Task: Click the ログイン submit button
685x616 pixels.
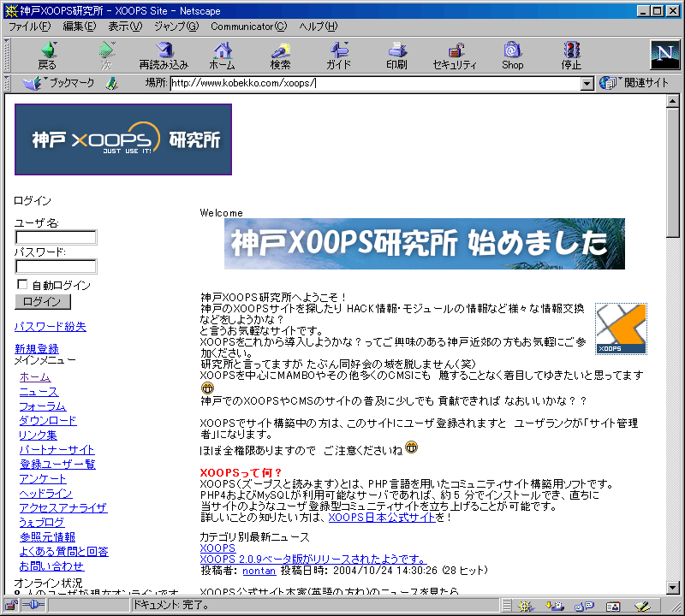Action: 42,302
